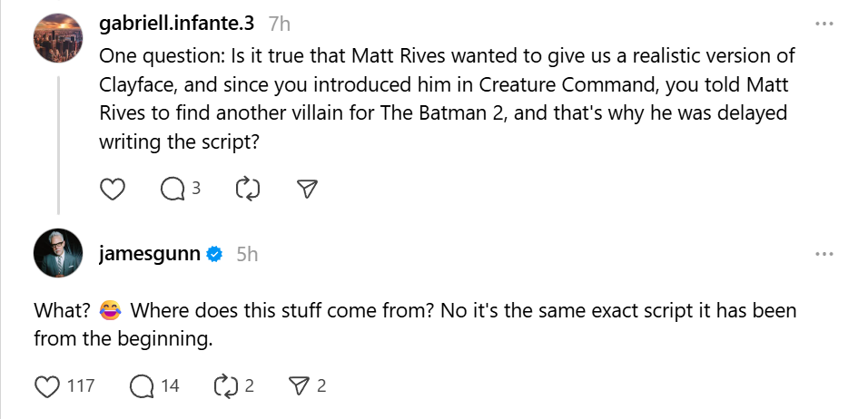Open jamesgunn profile username link
The image size is (868, 419).
[x=149, y=254]
